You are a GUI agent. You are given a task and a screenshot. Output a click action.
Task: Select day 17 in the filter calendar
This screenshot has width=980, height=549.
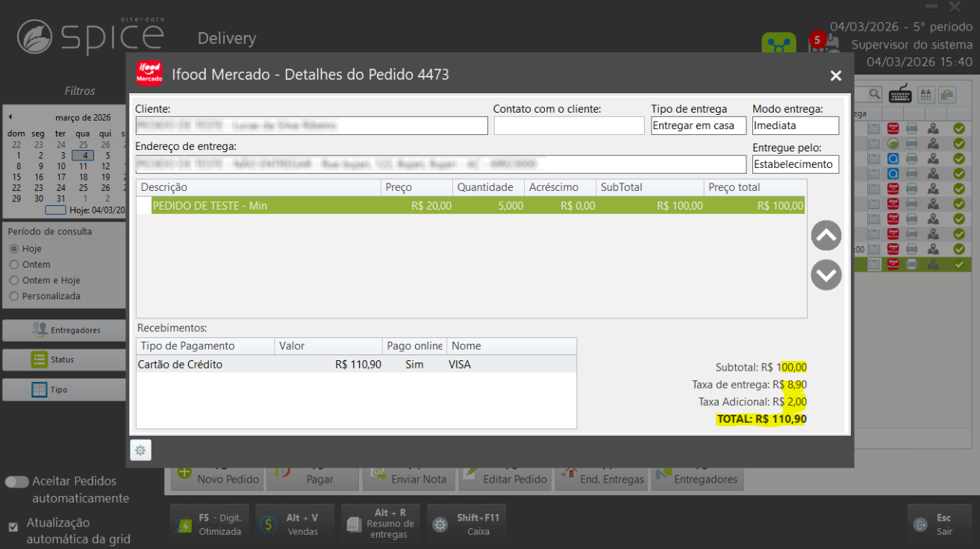[61, 177]
